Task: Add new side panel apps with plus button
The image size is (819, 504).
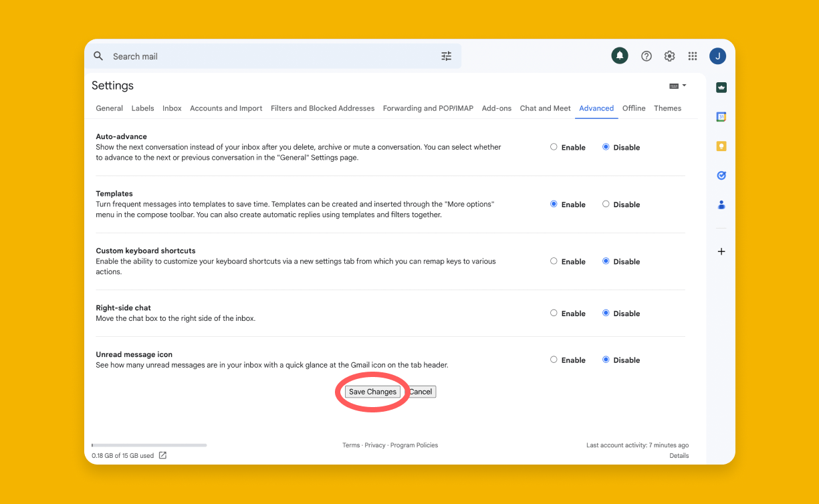Action: pyautogui.click(x=721, y=251)
